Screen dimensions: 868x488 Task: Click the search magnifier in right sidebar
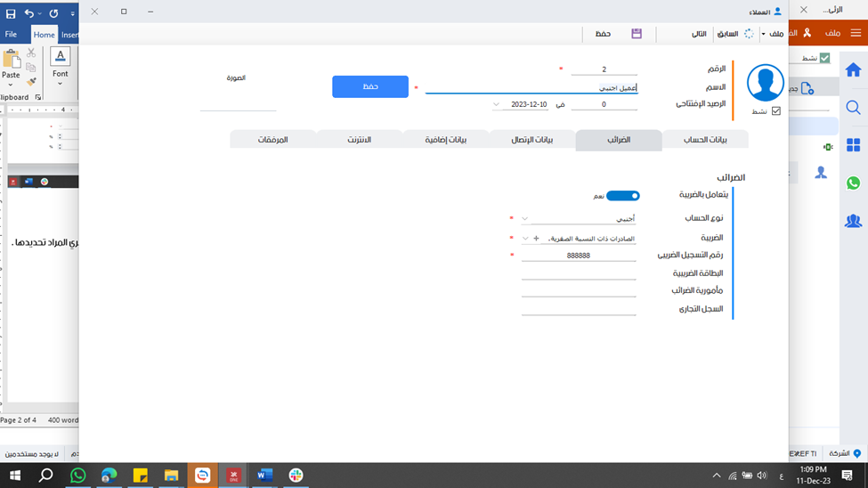(853, 108)
